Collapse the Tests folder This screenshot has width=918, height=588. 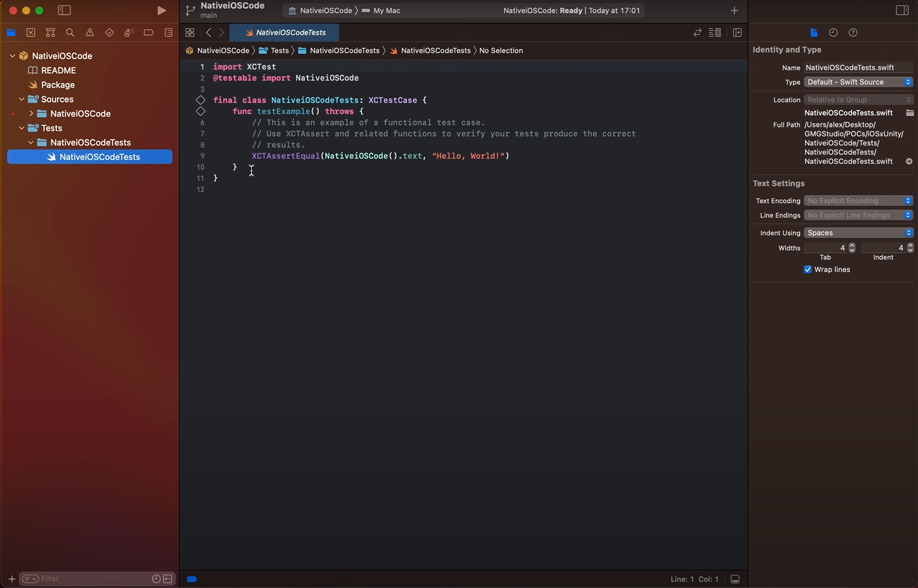click(x=22, y=128)
